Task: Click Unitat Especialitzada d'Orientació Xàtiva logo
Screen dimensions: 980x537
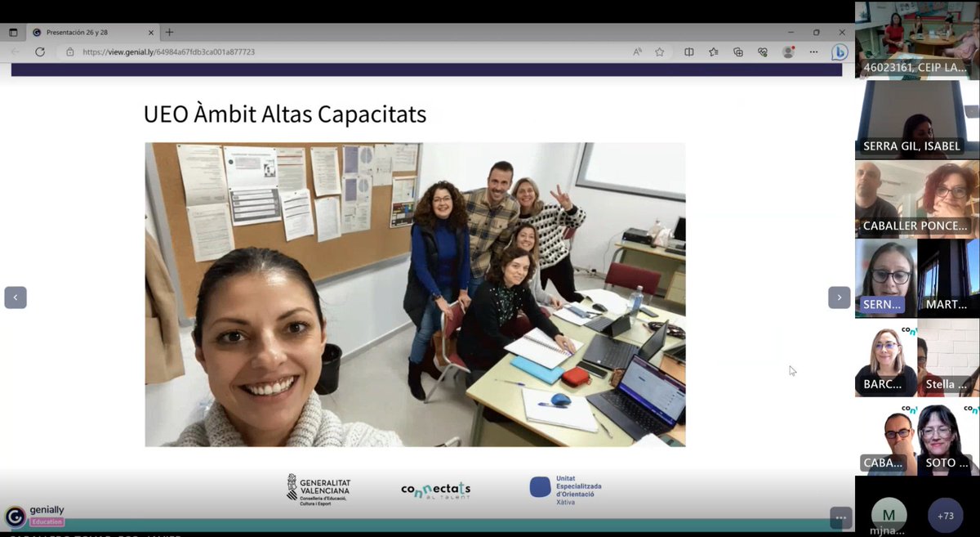Action: pyautogui.click(x=567, y=489)
